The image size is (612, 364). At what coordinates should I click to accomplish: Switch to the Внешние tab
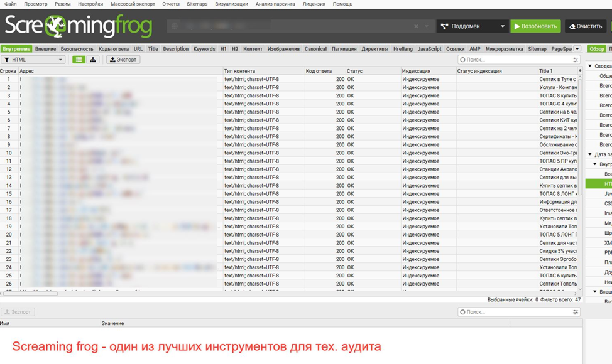click(x=46, y=49)
